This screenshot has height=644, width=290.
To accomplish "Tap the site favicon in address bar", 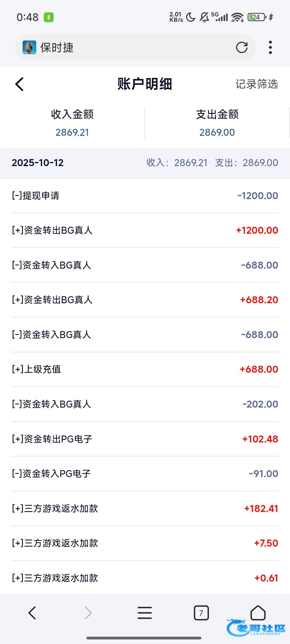I will [29, 47].
